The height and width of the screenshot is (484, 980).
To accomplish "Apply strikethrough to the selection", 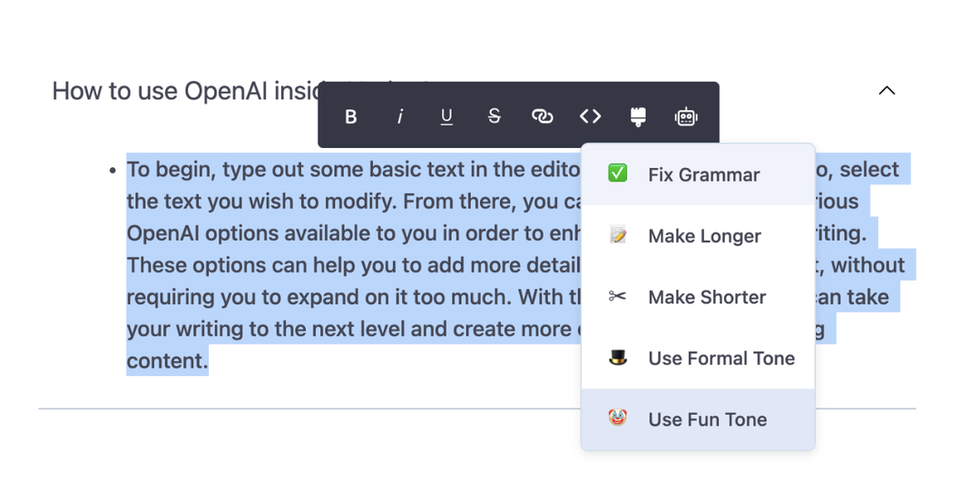I will point(495,116).
